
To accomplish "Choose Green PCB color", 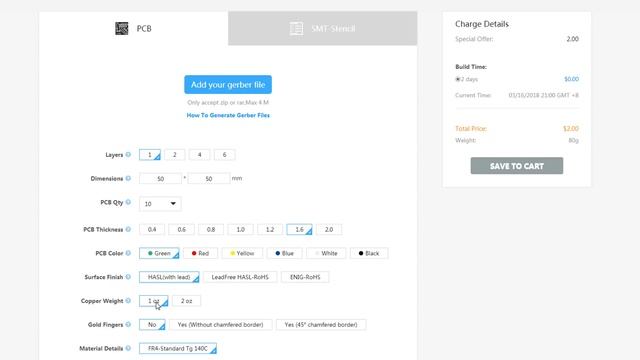I will pos(159,253).
